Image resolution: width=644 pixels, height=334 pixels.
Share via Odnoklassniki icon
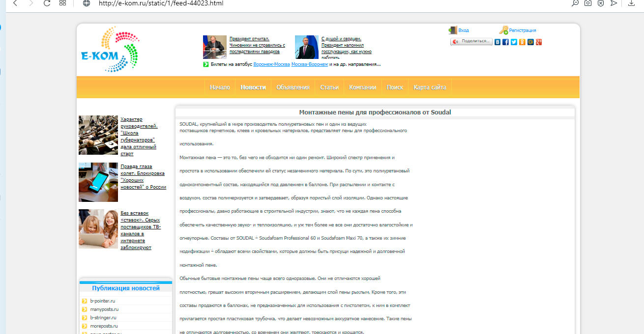[x=522, y=42]
